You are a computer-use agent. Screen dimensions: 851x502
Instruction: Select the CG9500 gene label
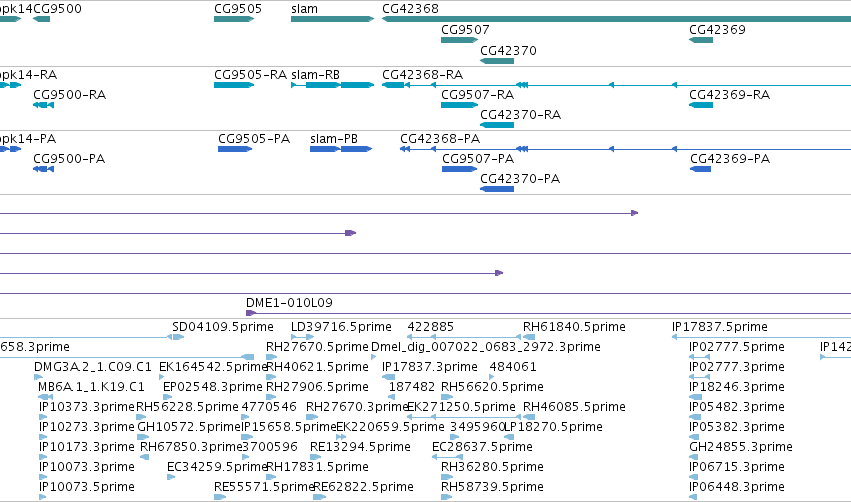[x=58, y=9]
